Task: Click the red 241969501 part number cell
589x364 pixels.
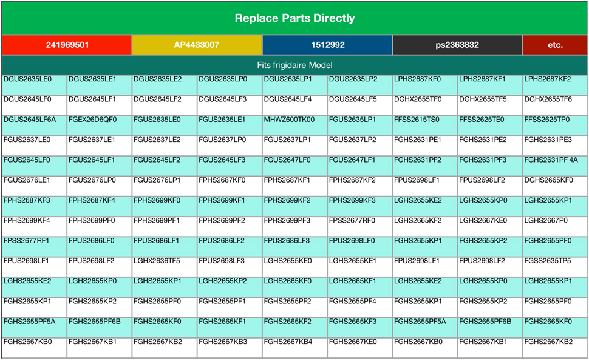Action: (66, 45)
